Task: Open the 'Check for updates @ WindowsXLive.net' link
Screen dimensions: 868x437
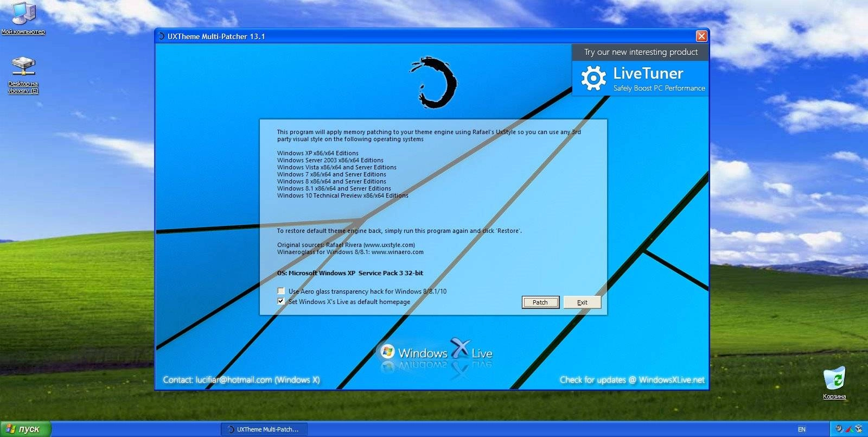Action: 632,380
